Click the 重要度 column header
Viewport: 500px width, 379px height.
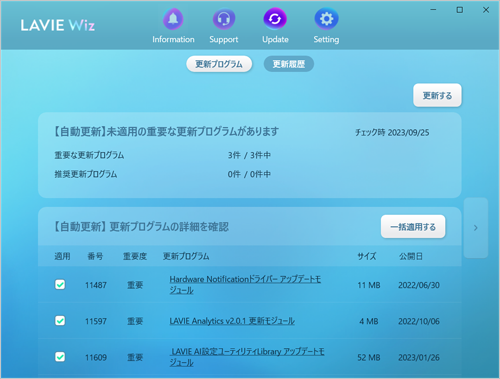[x=135, y=256]
